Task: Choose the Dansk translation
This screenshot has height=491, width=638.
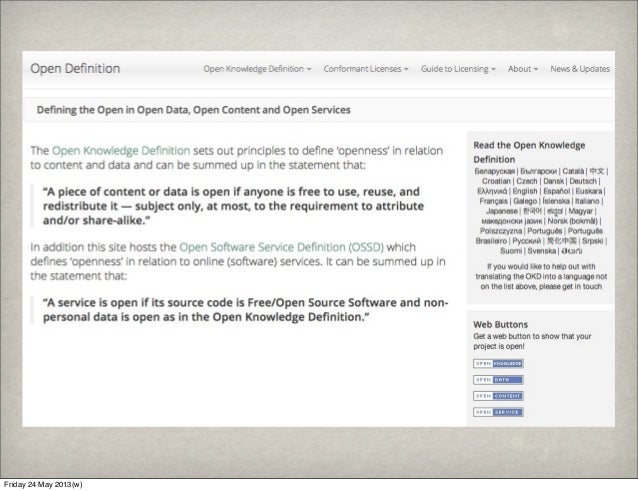Action: [x=553, y=181]
